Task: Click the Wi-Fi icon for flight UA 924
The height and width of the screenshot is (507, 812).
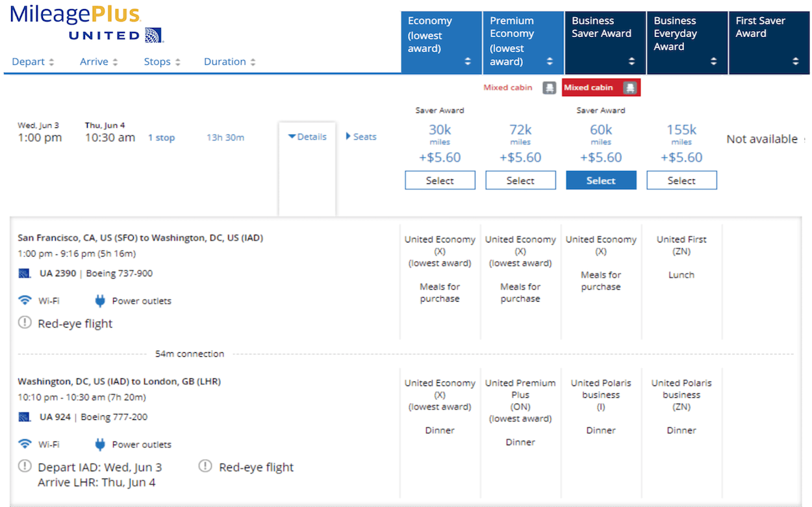Action: click(x=25, y=444)
